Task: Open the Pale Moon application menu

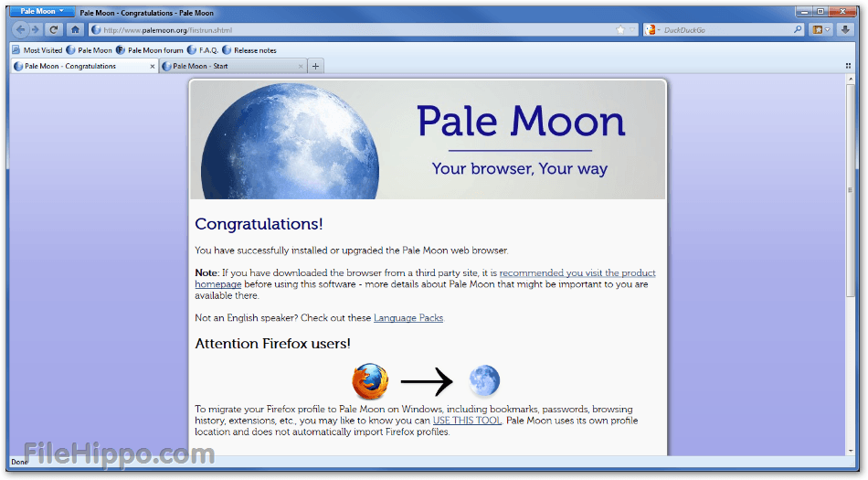Action: (42, 11)
